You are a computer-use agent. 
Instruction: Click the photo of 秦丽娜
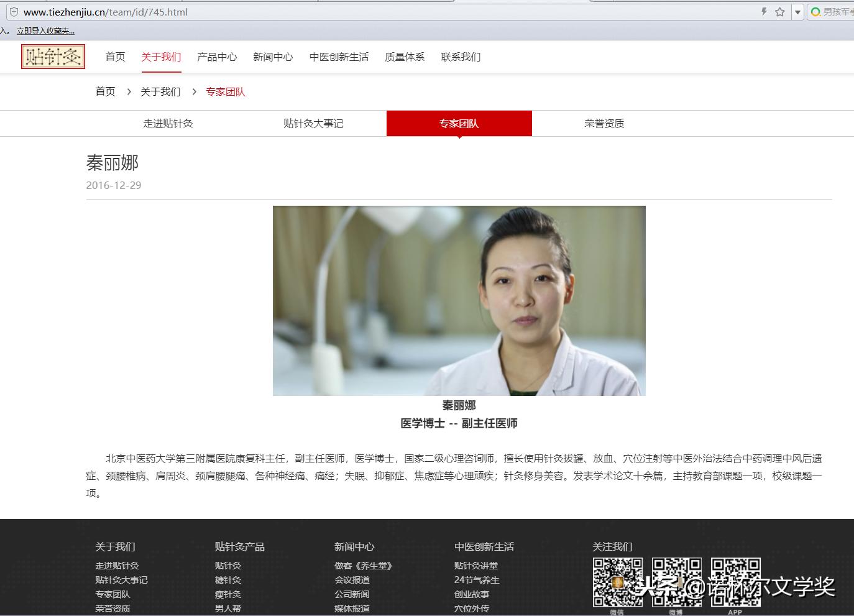pyautogui.click(x=459, y=301)
